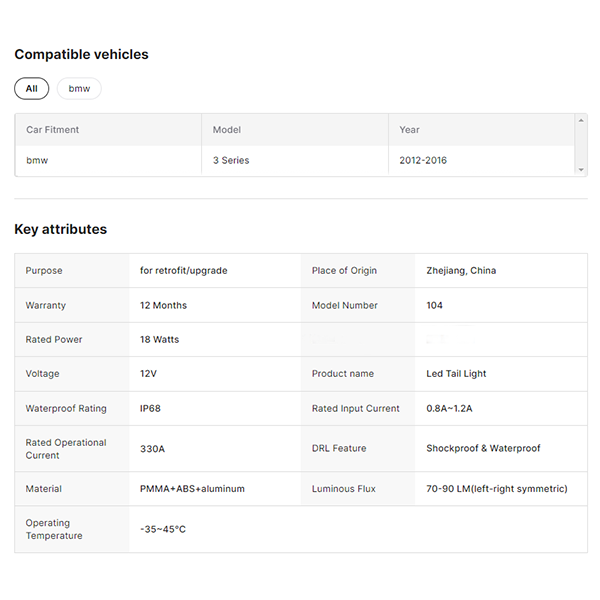Select the 2012-2016 year cell
Viewport: 600px width, 600px height.
(x=423, y=160)
